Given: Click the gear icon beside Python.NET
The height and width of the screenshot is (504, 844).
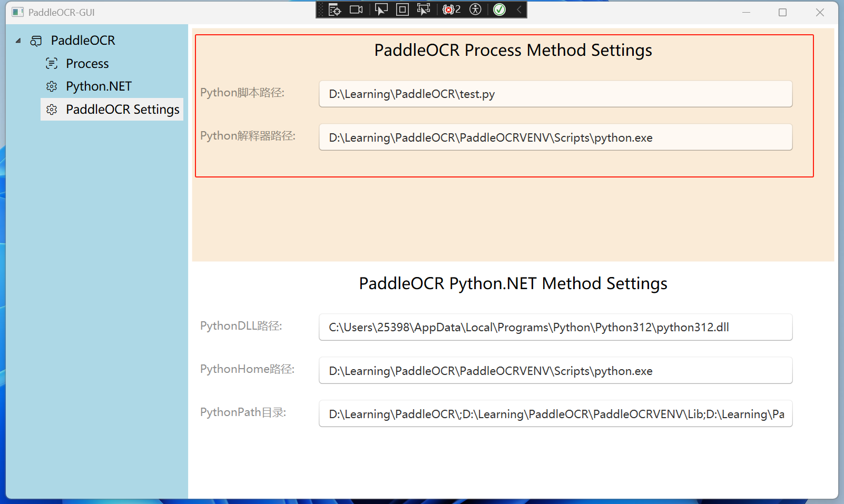Looking at the screenshot, I should tap(52, 86).
